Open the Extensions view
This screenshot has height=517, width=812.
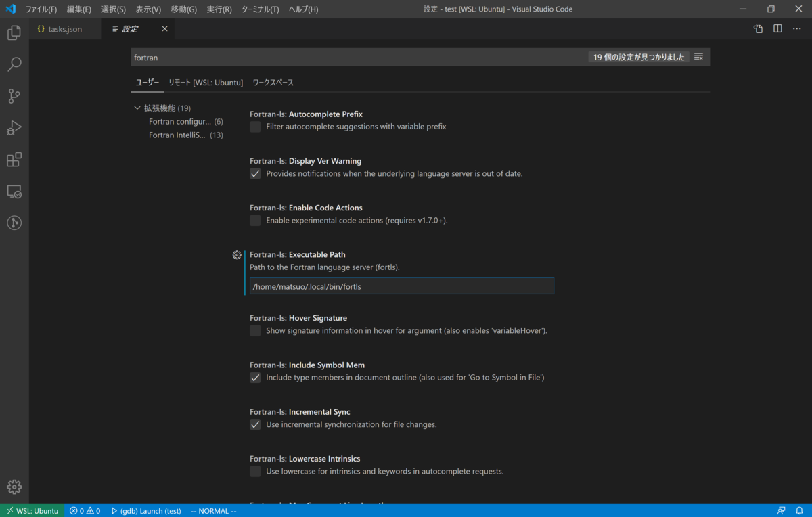tap(14, 160)
